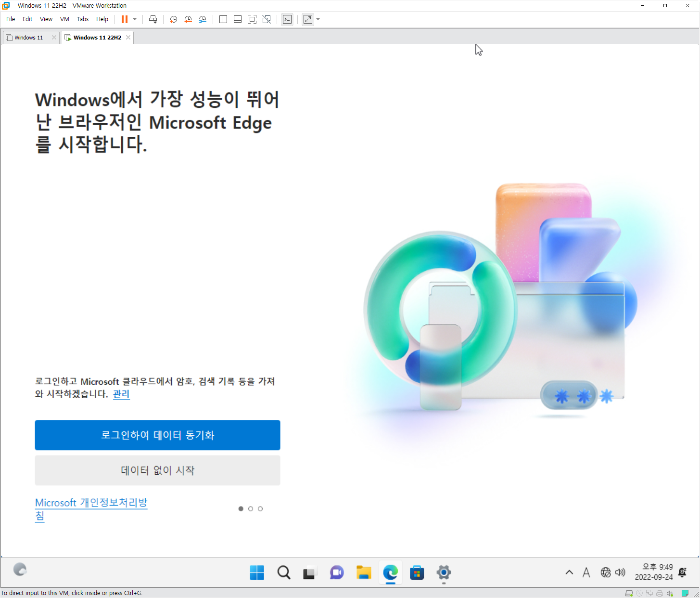Close the Windows 11 22H2 tab

128,38
